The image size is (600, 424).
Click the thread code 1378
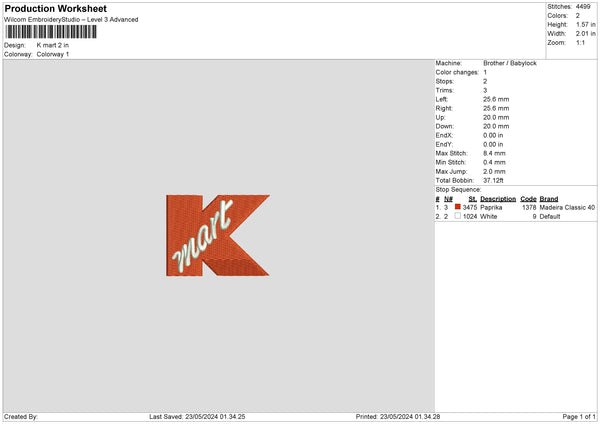529,208
